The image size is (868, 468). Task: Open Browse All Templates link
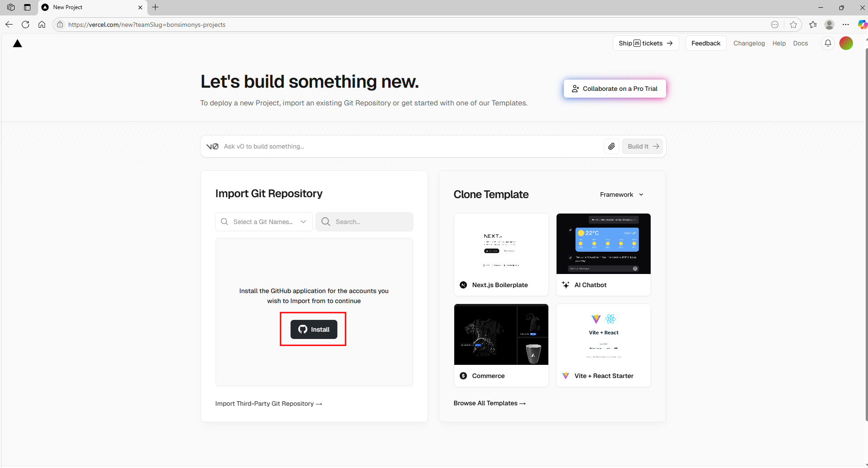[490, 403]
